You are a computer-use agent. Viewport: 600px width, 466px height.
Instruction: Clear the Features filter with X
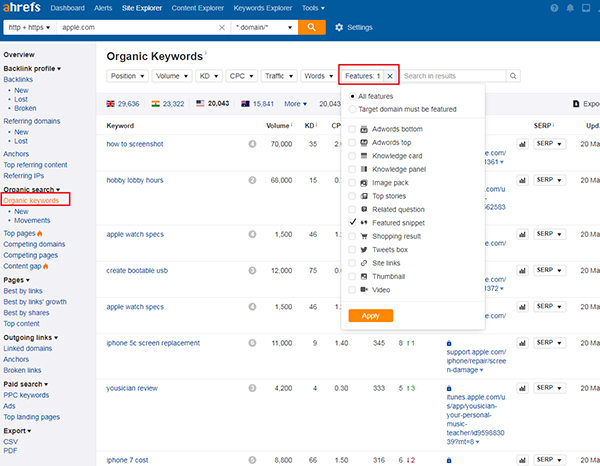[x=390, y=75]
